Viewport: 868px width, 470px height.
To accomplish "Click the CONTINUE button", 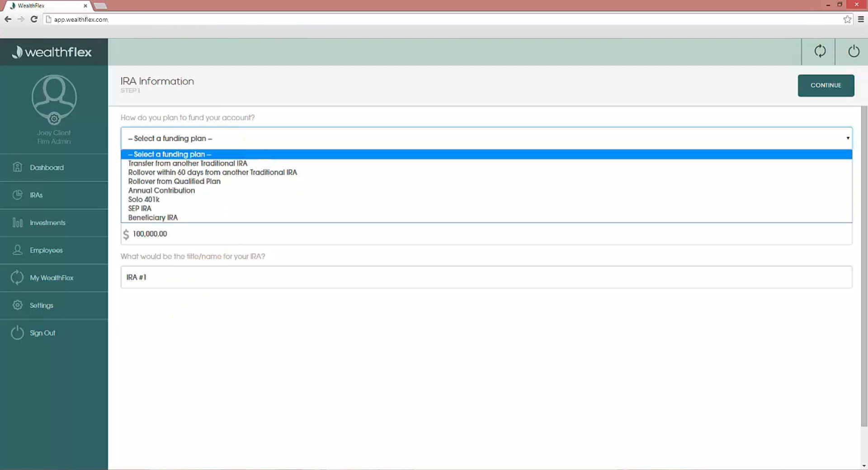I will pos(826,85).
